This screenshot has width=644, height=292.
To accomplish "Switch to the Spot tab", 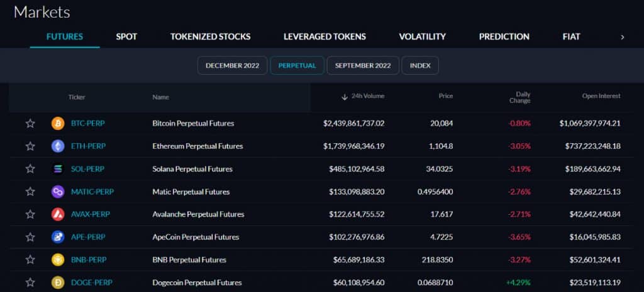I will (x=126, y=36).
